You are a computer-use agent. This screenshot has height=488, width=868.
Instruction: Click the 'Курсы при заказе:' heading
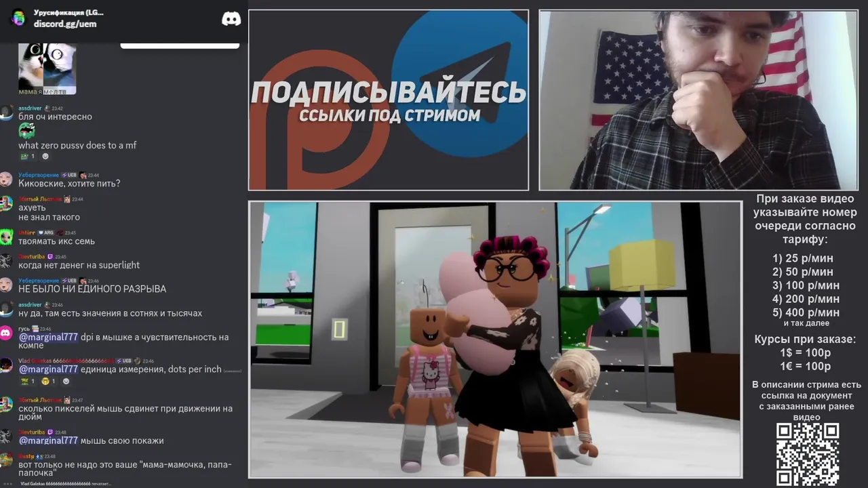805,340
